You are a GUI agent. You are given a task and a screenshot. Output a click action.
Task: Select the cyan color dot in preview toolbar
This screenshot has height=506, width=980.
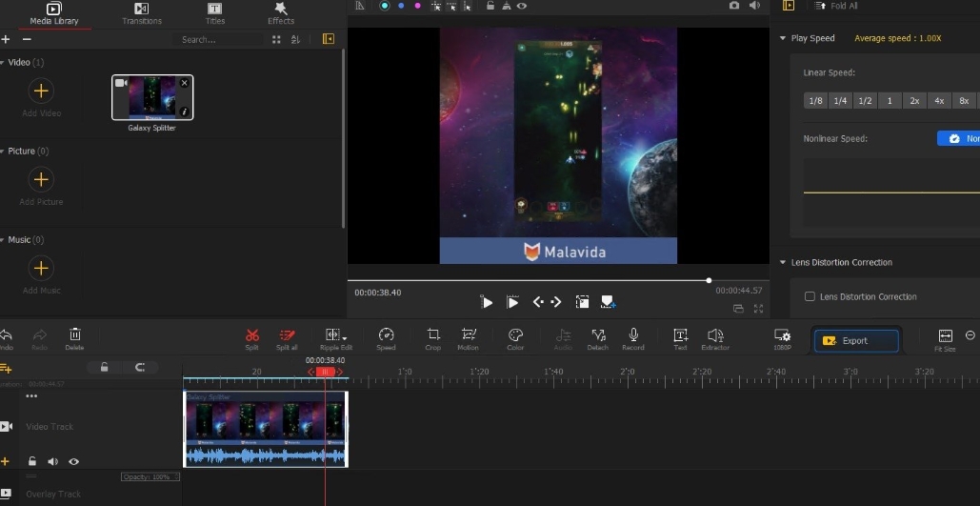pyautogui.click(x=385, y=6)
